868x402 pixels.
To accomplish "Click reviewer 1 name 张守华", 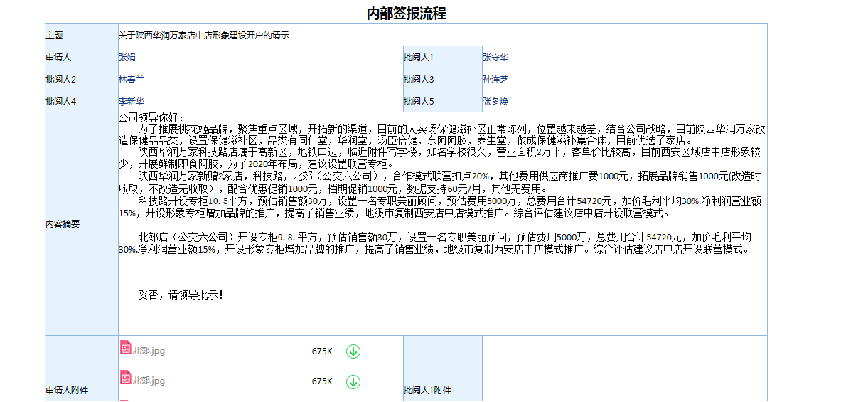I will pos(495,58).
